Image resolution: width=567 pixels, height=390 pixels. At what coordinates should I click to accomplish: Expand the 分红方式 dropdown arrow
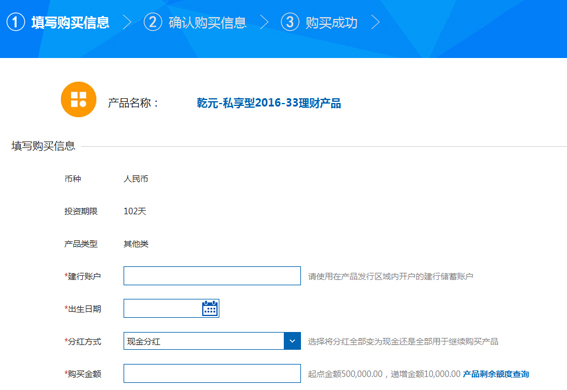pyautogui.click(x=292, y=341)
